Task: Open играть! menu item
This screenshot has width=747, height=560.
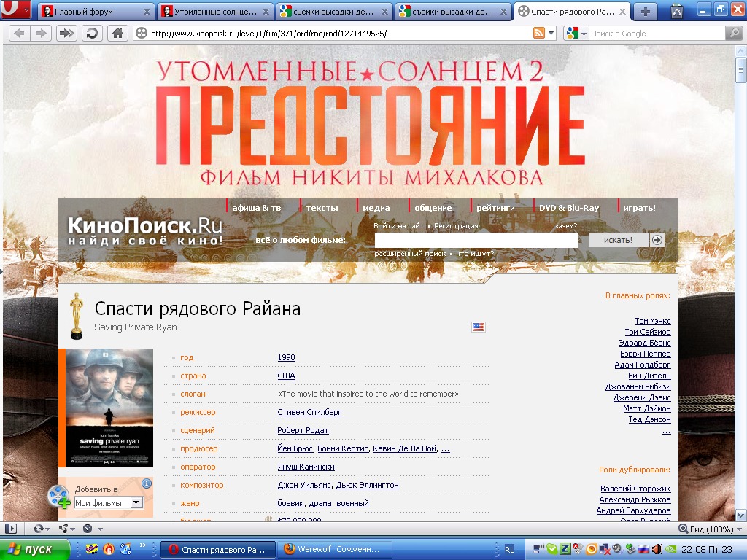Action: click(639, 208)
